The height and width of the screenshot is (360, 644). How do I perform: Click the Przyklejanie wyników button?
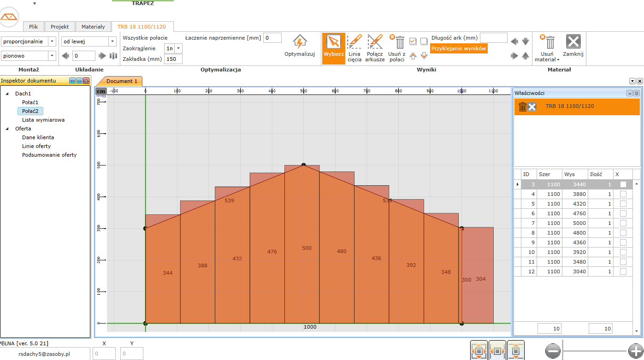(x=458, y=48)
